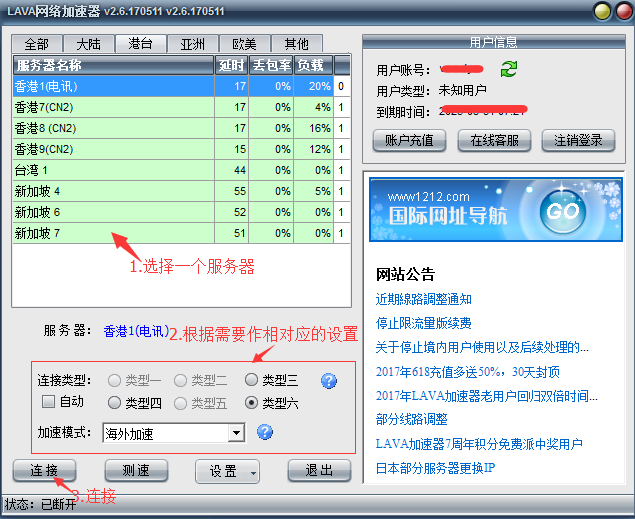Open link 部分线路调整
This screenshot has width=635, height=519.
pyautogui.click(x=411, y=419)
